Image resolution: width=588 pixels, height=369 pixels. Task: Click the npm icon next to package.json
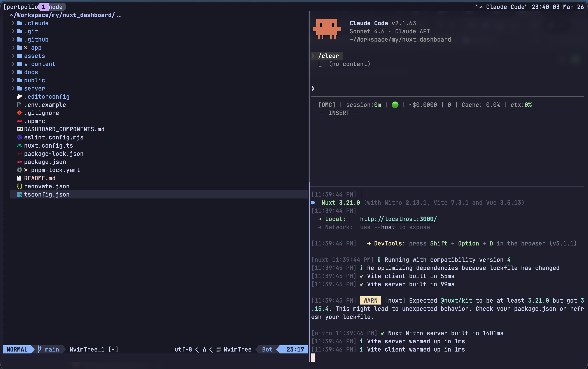point(19,162)
